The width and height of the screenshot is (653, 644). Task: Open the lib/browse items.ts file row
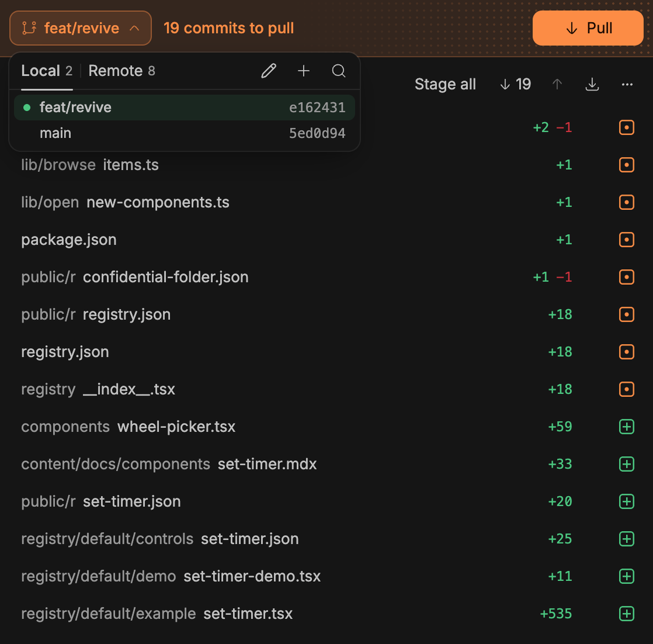(x=326, y=165)
